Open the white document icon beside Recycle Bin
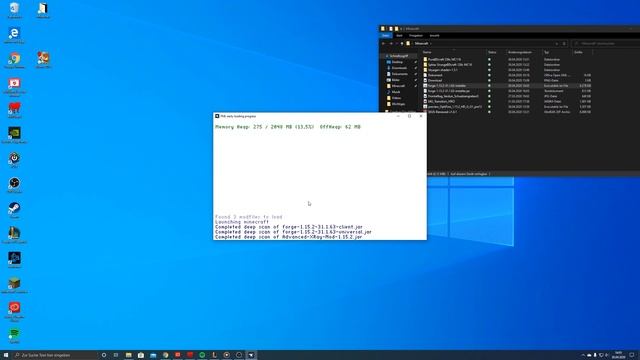Image resolution: width=640 pixels, height=360 pixels. tap(43, 10)
